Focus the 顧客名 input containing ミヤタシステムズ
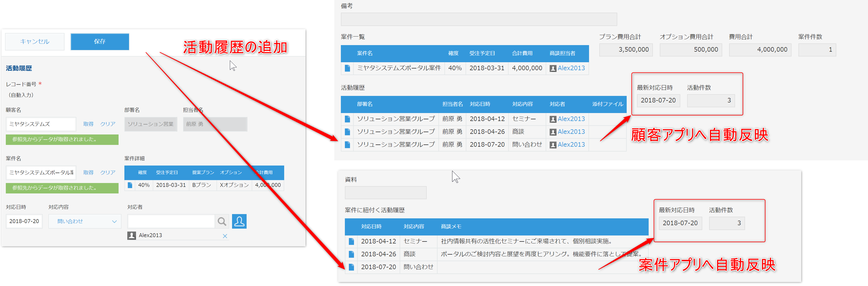 coord(41,124)
